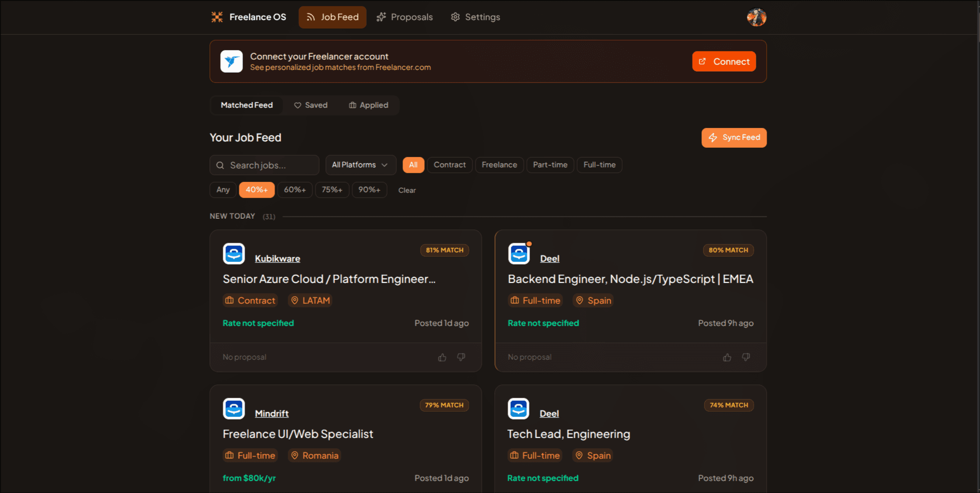Image resolution: width=980 pixels, height=493 pixels.
Task: Click the 81% MATCH badge
Action: pos(444,250)
